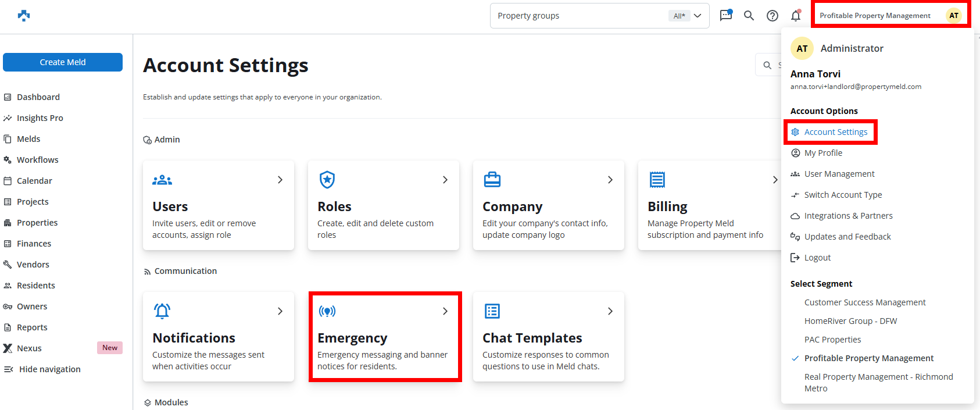Switch to PAC Properties segment
980x410 pixels.
pyautogui.click(x=832, y=340)
